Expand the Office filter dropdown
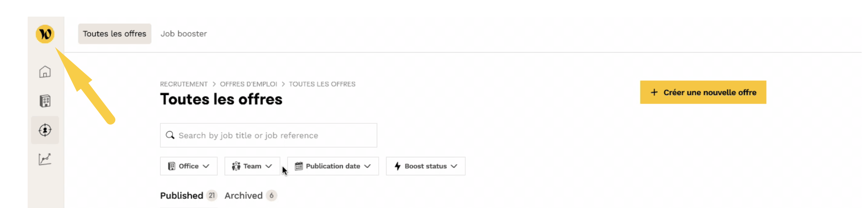Image resolution: width=868 pixels, height=208 pixels. point(189,166)
